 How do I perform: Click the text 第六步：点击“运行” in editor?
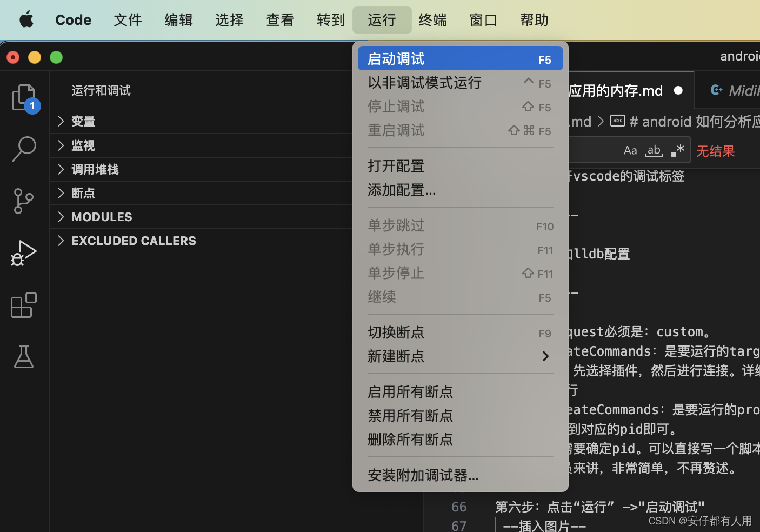point(555,507)
